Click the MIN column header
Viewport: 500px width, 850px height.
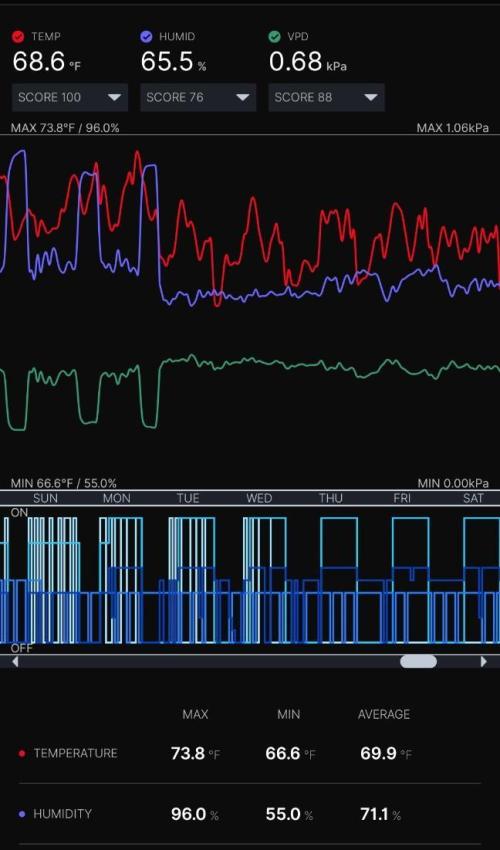[289, 714]
